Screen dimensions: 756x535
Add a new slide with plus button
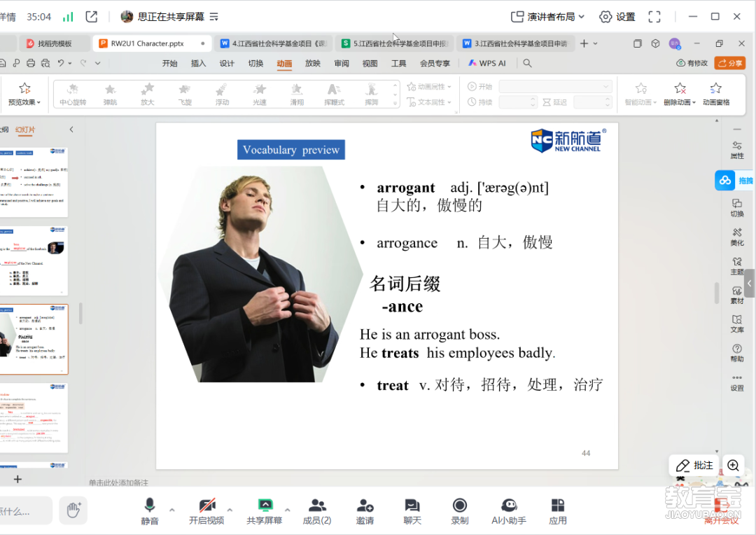[17, 479]
